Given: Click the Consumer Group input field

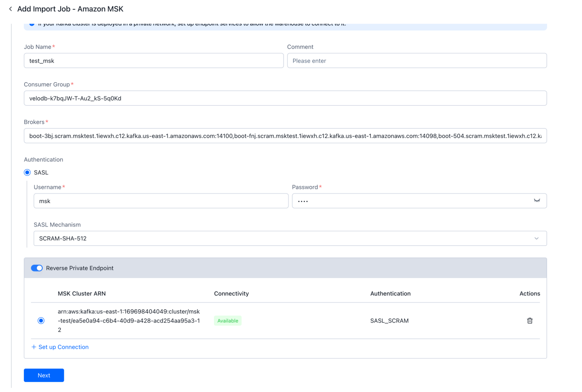Looking at the screenshot, I should 285,98.
